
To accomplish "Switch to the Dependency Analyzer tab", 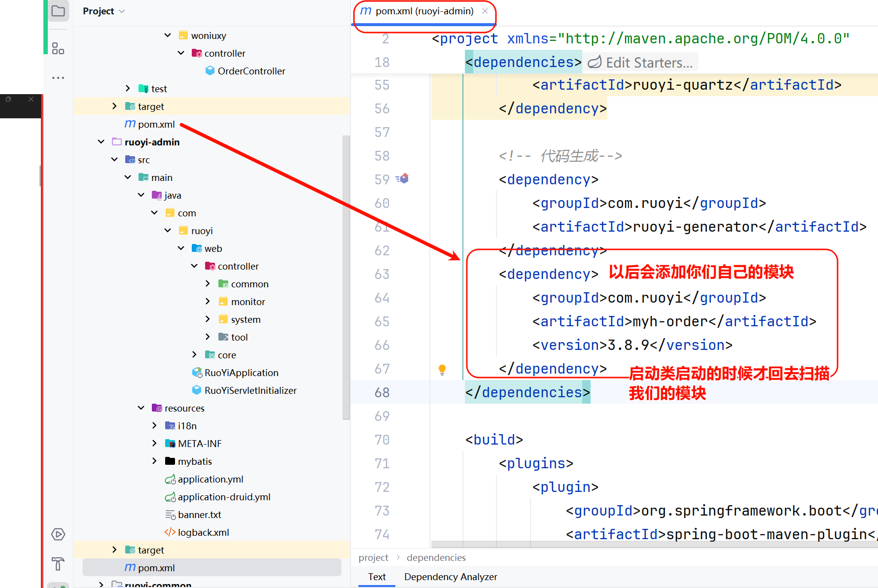I will click(450, 577).
